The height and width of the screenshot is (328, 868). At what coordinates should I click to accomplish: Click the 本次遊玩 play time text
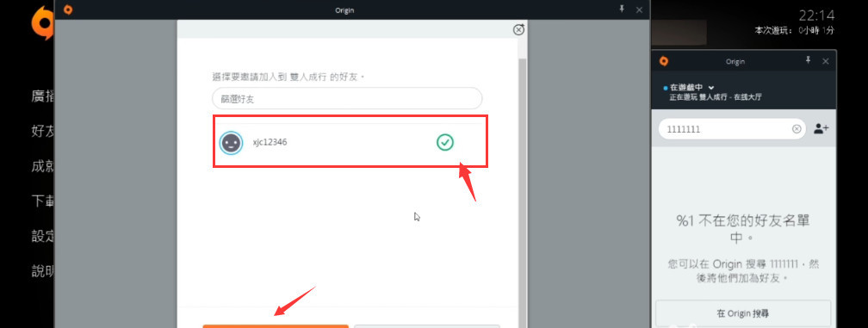click(x=794, y=30)
